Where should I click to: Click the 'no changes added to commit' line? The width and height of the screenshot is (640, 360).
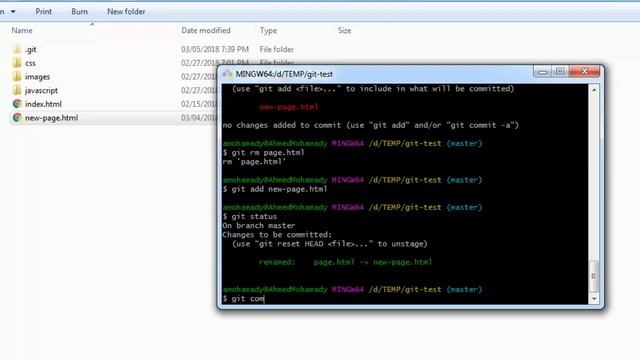click(370, 125)
